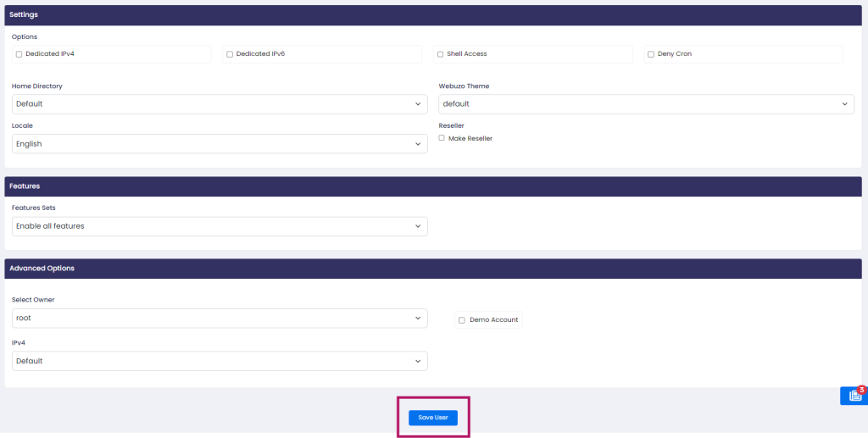The height and width of the screenshot is (438, 868).
Task: Enable the Dedicated IPv4 option
Action: point(19,54)
